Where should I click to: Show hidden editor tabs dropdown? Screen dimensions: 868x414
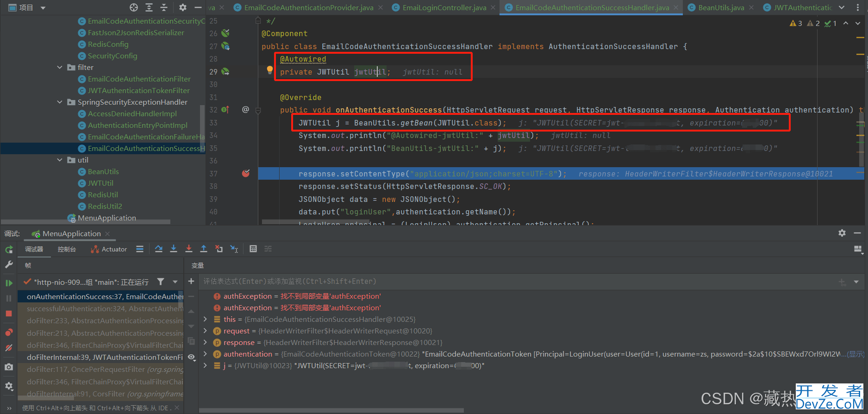tap(842, 7)
